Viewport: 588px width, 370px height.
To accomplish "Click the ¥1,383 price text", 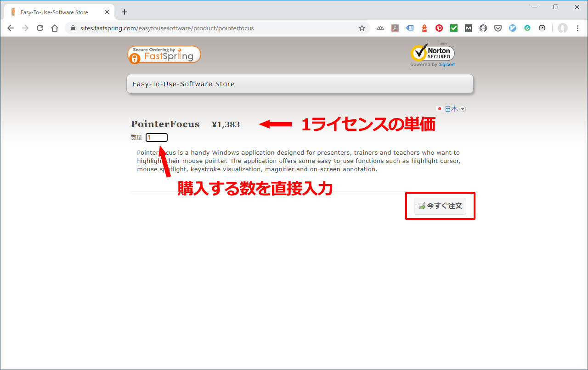I will [x=226, y=124].
